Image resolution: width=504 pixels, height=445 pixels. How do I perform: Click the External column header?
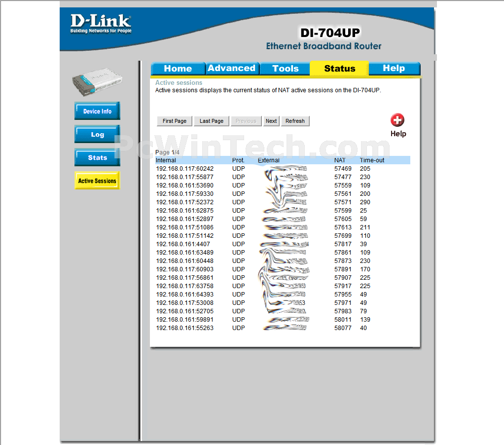(x=269, y=160)
